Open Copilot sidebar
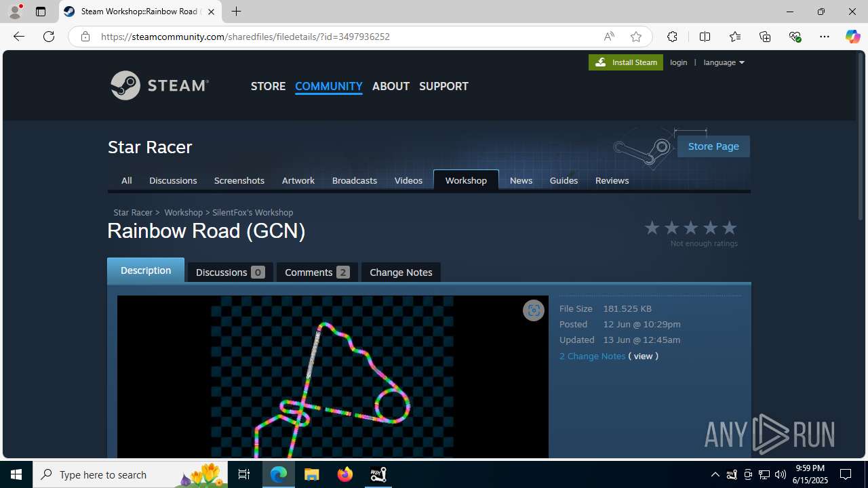This screenshot has width=868, height=488. (x=852, y=37)
